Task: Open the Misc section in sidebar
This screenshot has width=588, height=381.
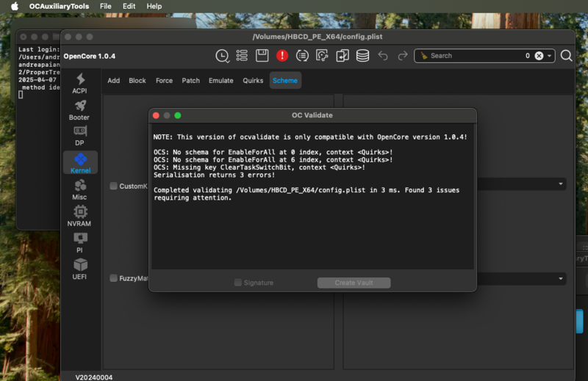Action: pos(79,189)
